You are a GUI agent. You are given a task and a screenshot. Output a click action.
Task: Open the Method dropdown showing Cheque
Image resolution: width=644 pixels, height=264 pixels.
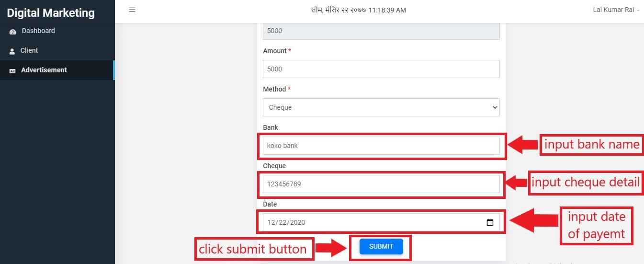pos(381,107)
